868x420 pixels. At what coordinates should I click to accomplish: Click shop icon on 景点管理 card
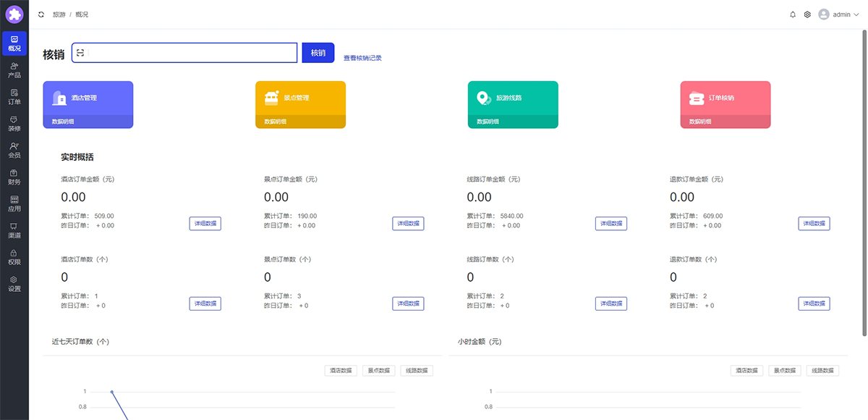click(271, 98)
